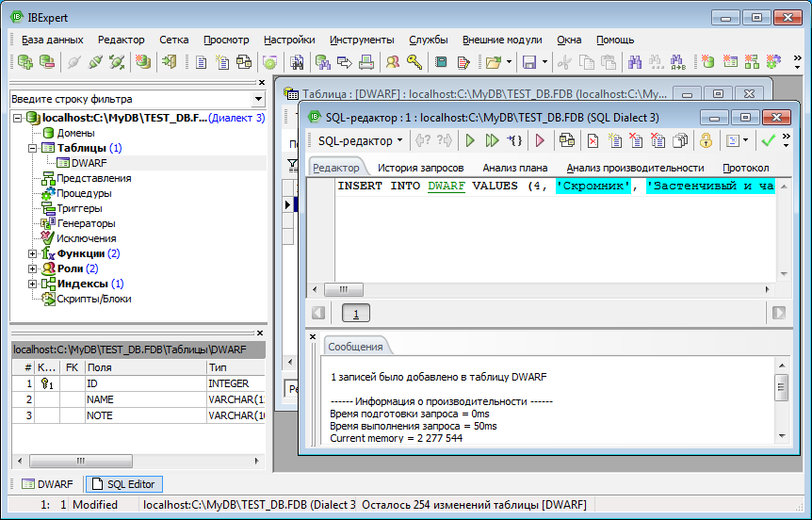The height and width of the screenshot is (520, 812).
Task: Open dropdown arrow next to Save icon
Action: 544,63
